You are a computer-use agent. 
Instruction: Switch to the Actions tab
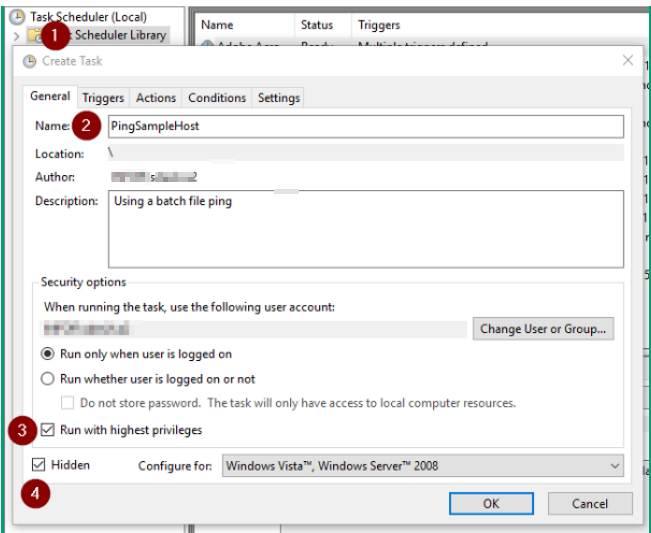click(x=156, y=98)
